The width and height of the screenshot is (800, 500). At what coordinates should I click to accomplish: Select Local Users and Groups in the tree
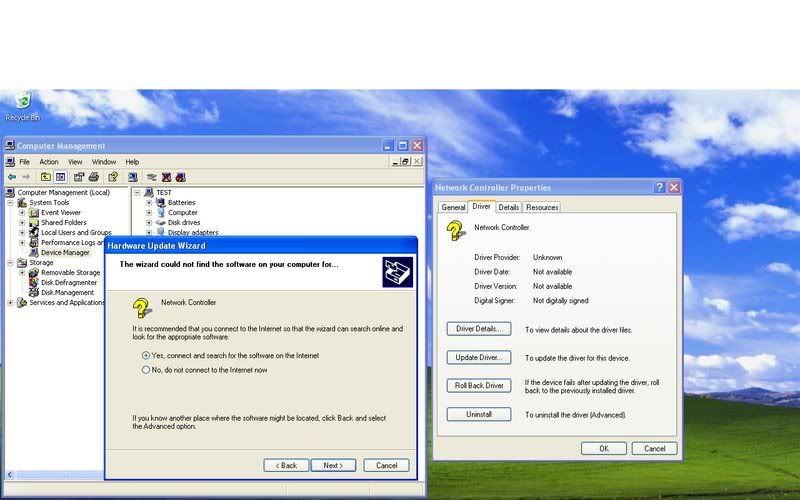point(76,232)
